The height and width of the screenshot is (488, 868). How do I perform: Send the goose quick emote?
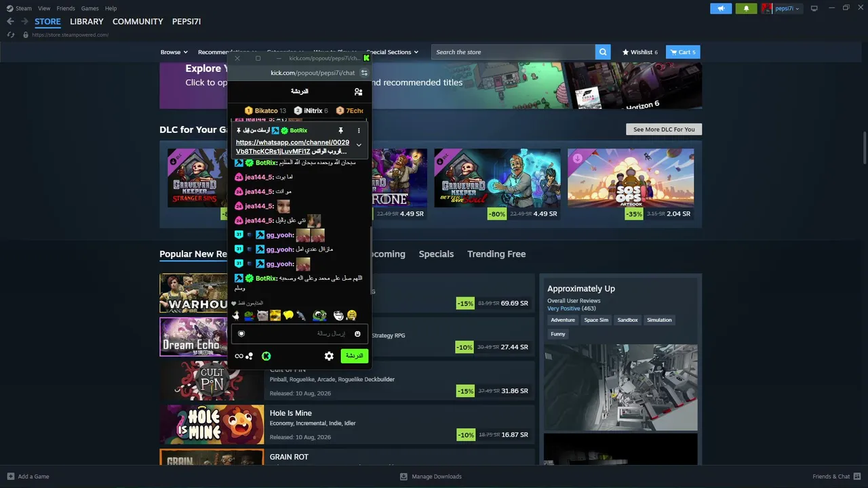point(236,315)
